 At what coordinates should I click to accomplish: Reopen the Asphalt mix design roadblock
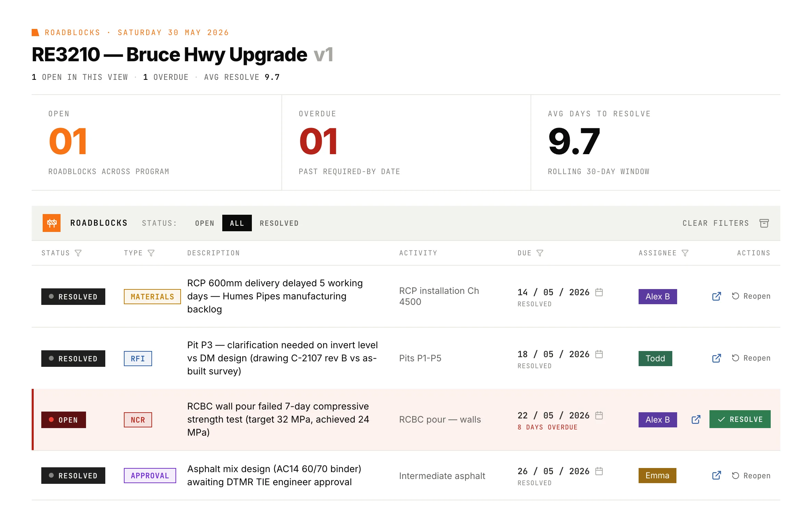(751, 476)
